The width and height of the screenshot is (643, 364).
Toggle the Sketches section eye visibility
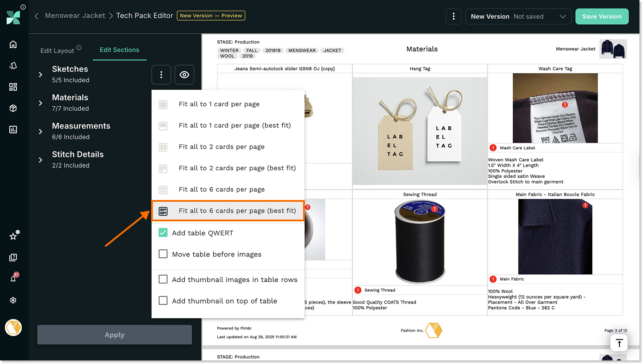(x=184, y=75)
